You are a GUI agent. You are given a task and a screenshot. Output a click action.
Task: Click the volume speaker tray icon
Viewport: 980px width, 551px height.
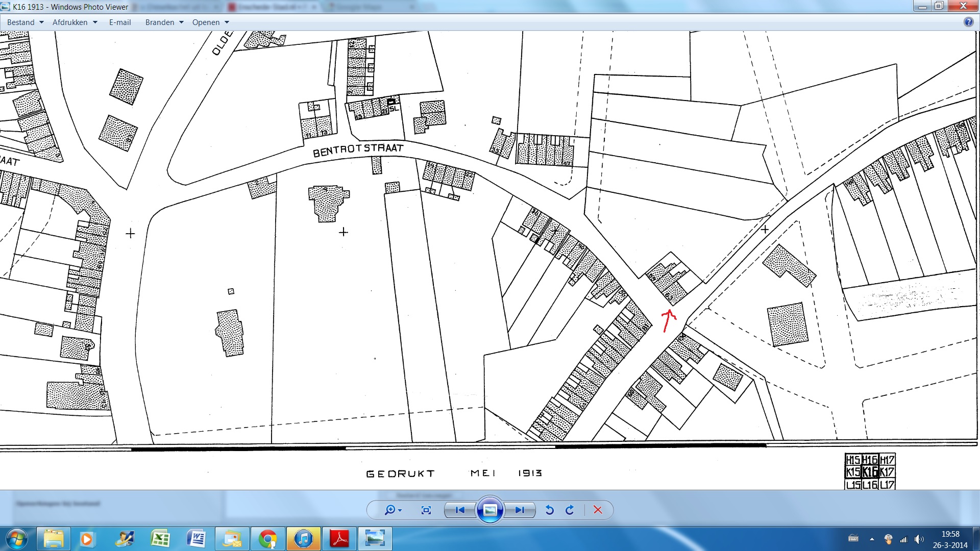point(919,539)
